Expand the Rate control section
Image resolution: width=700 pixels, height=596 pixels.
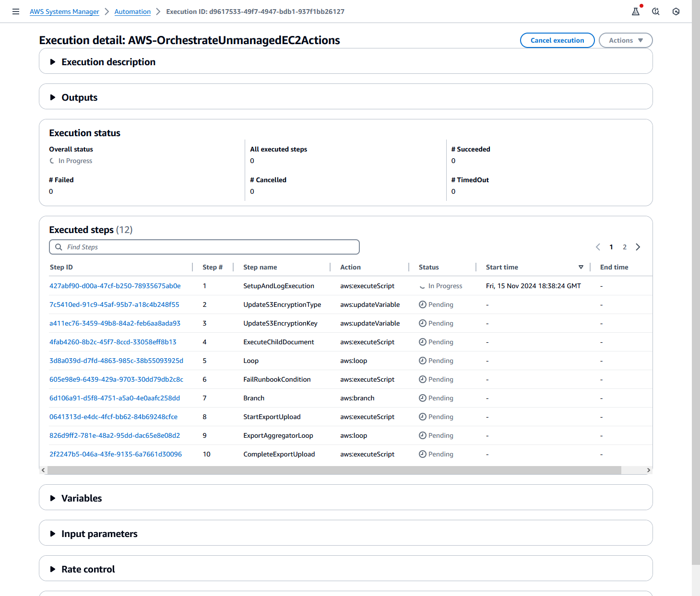(x=53, y=569)
